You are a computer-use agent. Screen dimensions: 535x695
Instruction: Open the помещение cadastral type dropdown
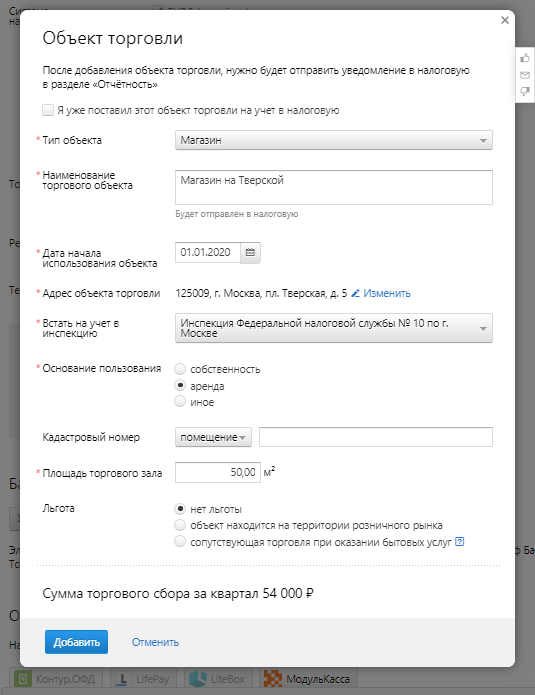[x=213, y=437]
